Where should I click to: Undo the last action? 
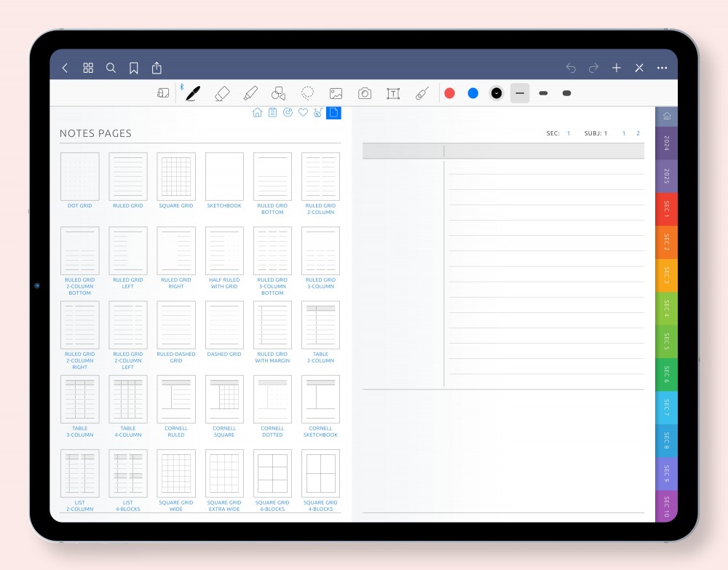click(x=571, y=68)
